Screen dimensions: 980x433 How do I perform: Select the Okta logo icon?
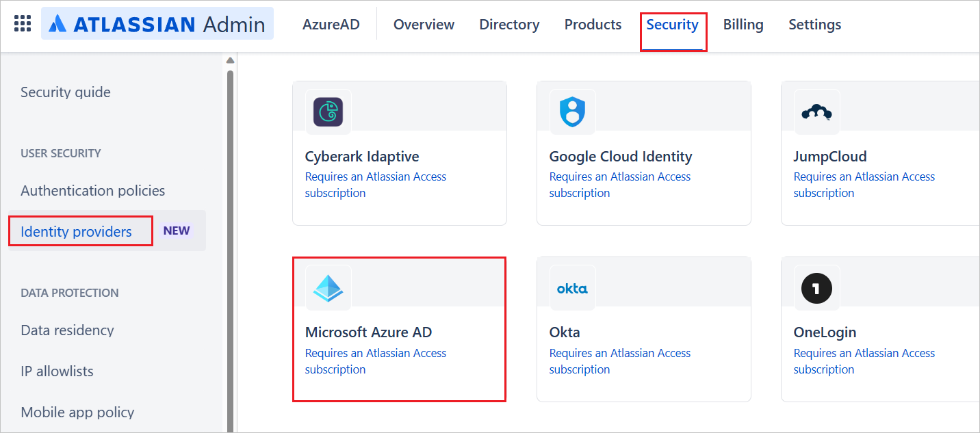(x=573, y=288)
